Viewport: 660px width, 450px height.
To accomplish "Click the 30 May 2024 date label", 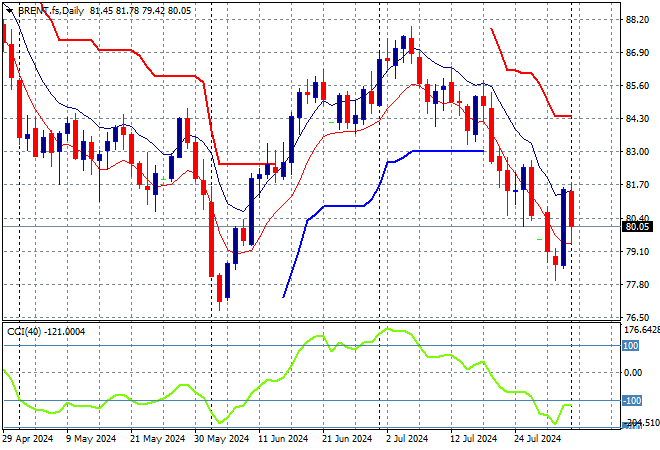I will coord(221,439).
